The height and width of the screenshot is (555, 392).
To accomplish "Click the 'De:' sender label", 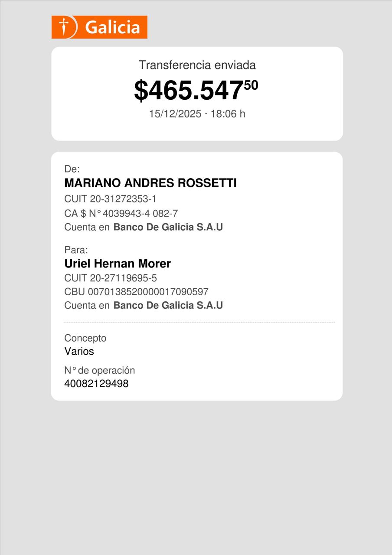I will (72, 169).
